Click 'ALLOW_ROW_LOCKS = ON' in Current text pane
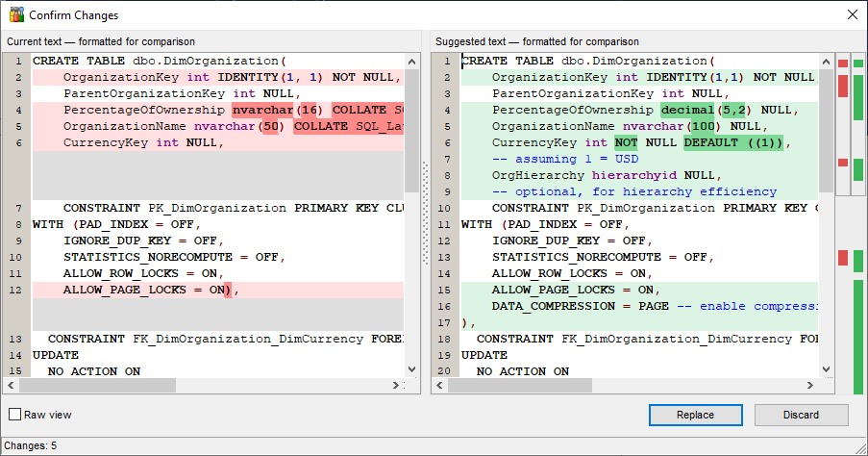The width and height of the screenshot is (868, 456). point(140,274)
